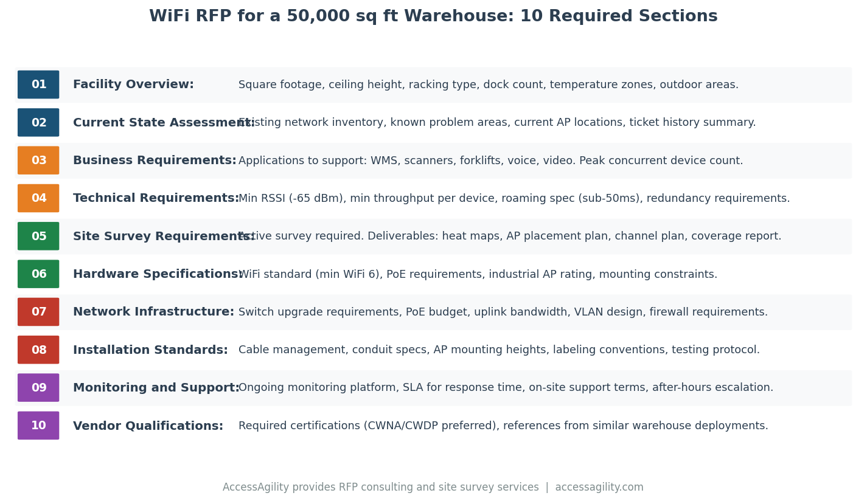Click the red 08 number badge
The width and height of the screenshot is (867, 504).
point(38,350)
